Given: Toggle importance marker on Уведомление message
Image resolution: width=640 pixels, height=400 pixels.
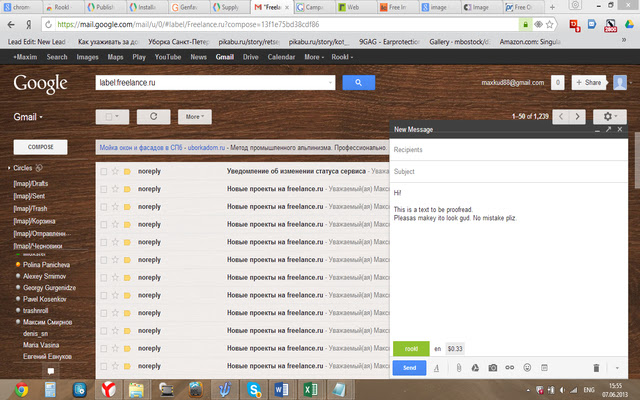Looking at the screenshot, I should pyautogui.click(x=127, y=171).
